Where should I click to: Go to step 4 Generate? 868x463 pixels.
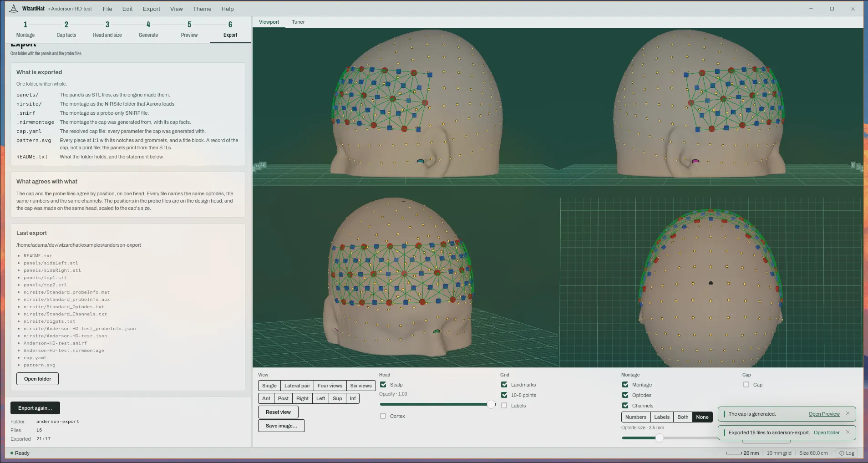coord(148,30)
